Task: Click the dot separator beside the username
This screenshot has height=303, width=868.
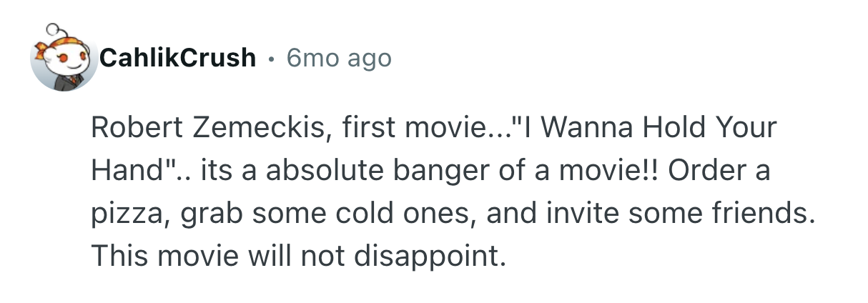Action: tap(271, 57)
